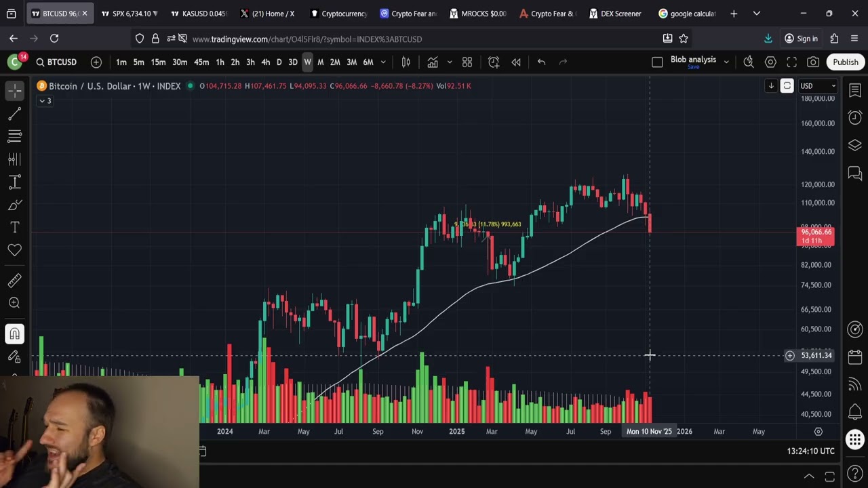This screenshot has height=488, width=868.
Task: Expand the collapsed indicators legend showing 3
Action: pyautogui.click(x=45, y=101)
